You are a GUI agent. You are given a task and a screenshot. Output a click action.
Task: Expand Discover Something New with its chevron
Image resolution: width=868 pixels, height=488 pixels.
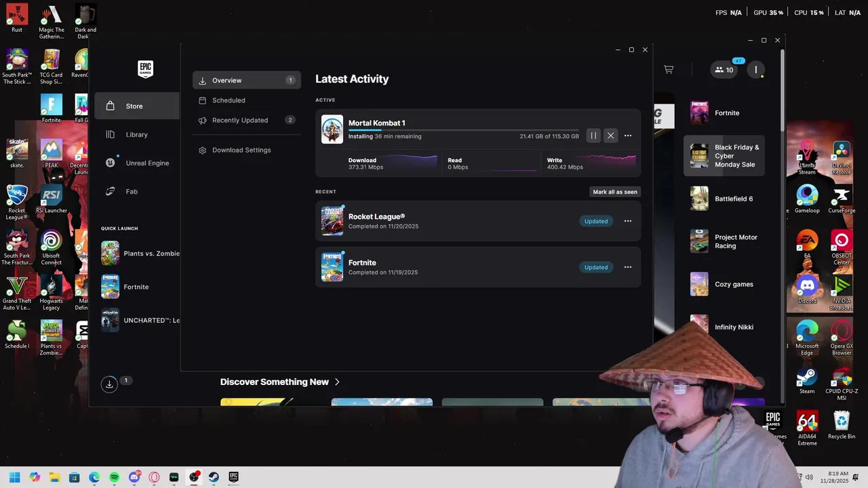337,382
